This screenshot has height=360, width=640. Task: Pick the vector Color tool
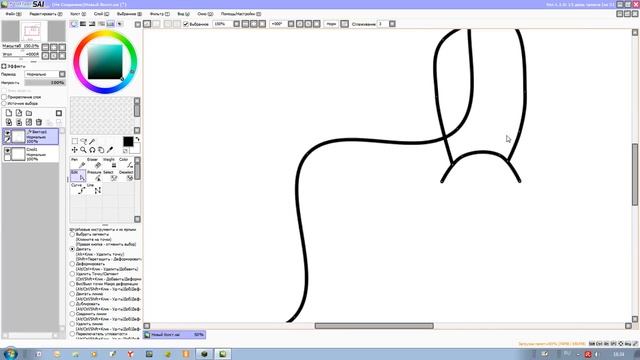pos(125,163)
